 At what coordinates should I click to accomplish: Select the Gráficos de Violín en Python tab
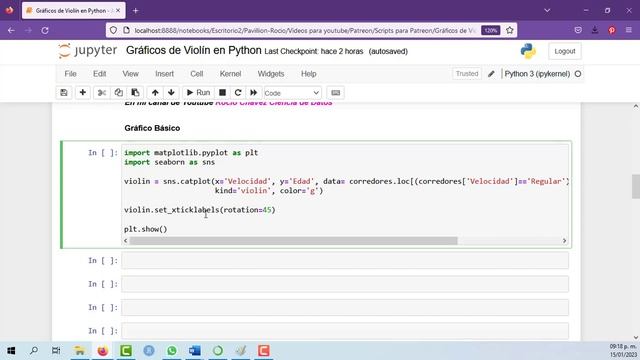[73, 11]
